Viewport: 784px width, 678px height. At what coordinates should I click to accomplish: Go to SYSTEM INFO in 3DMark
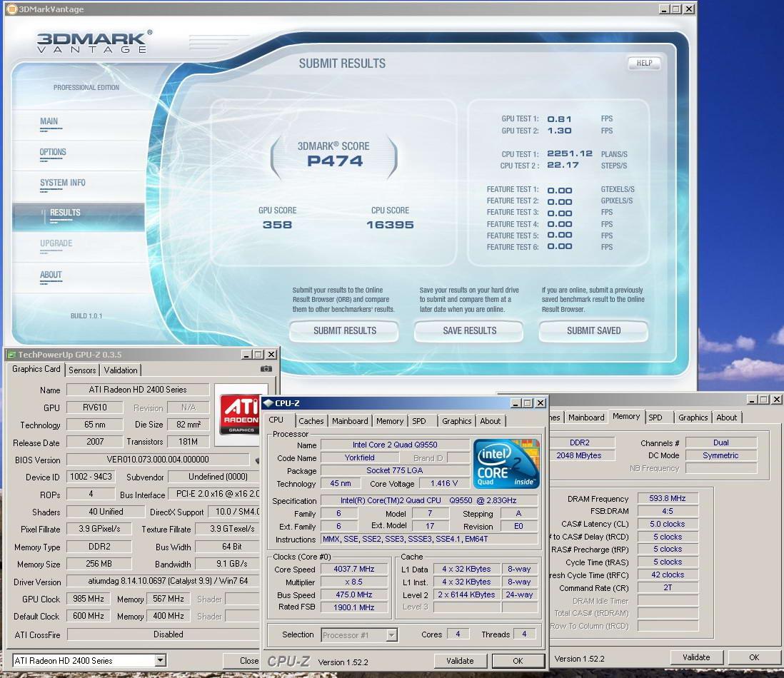(x=63, y=183)
